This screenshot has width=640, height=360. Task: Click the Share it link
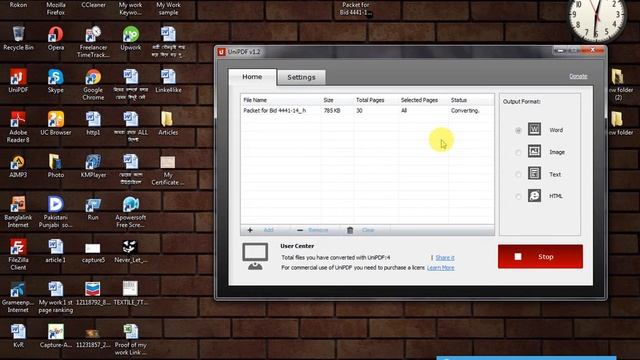[x=444, y=258]
